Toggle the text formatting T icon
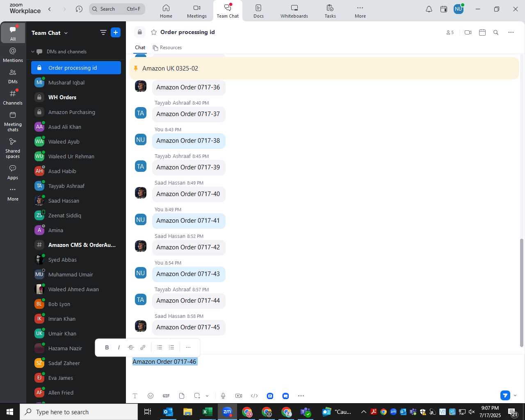The height and width of the screenshot is (420, 525). point(135,396)
